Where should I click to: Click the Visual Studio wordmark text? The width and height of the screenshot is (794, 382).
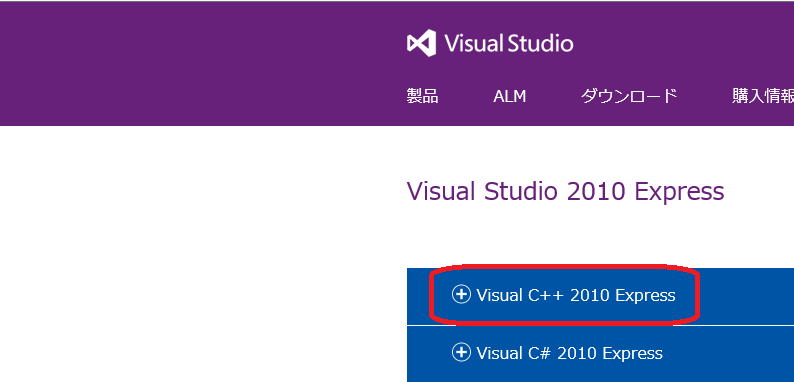509,44
